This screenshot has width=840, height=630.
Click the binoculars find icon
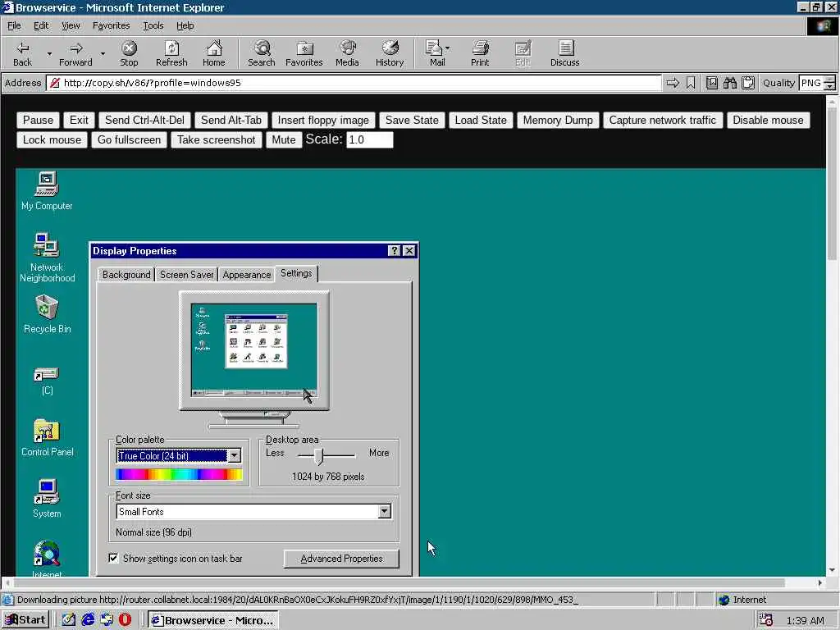point(729,83)
